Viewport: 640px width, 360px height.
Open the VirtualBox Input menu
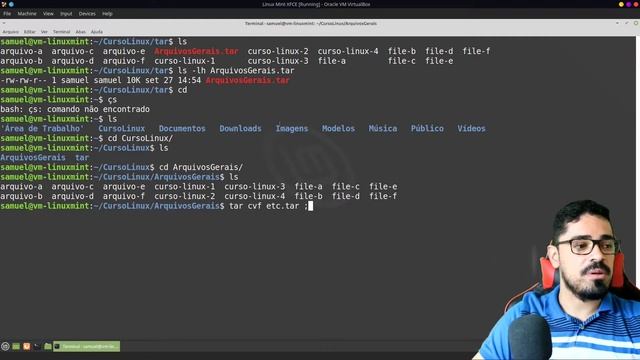[66, 14]
